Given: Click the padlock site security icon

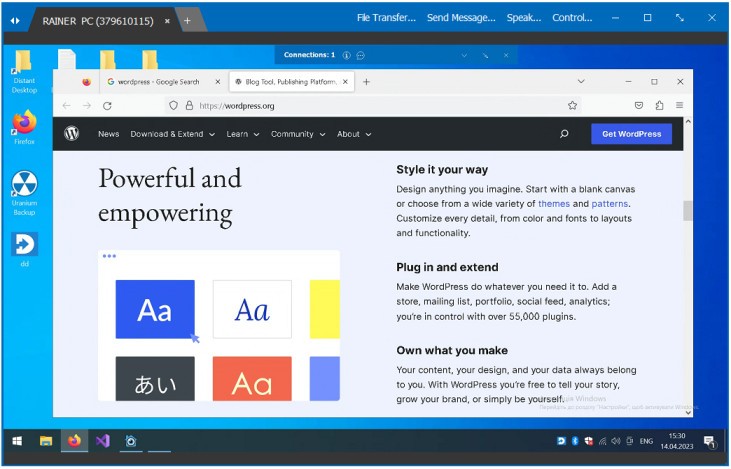Looking at the screenshot, I should click(189, 105).
